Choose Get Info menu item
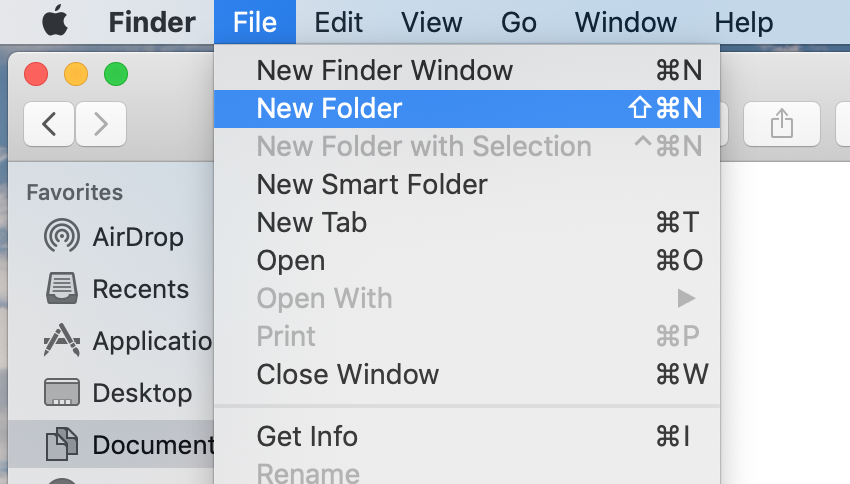 306,436
